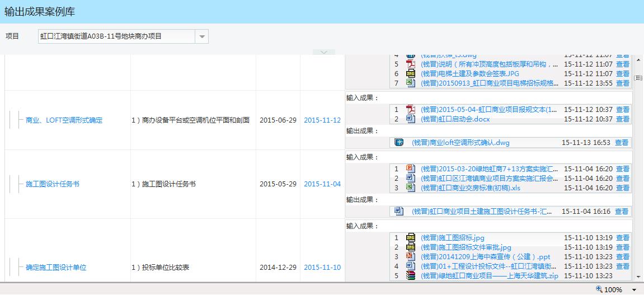The image size is (644, 295).
Task: Select the 确定施工图设计单位 tree node
Action: pyautogui.click(x=56, y=268)
